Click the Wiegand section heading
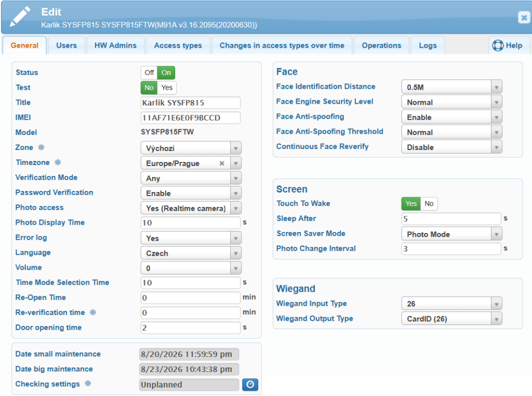This screenshot has width=532, height=396. [296, 289]
